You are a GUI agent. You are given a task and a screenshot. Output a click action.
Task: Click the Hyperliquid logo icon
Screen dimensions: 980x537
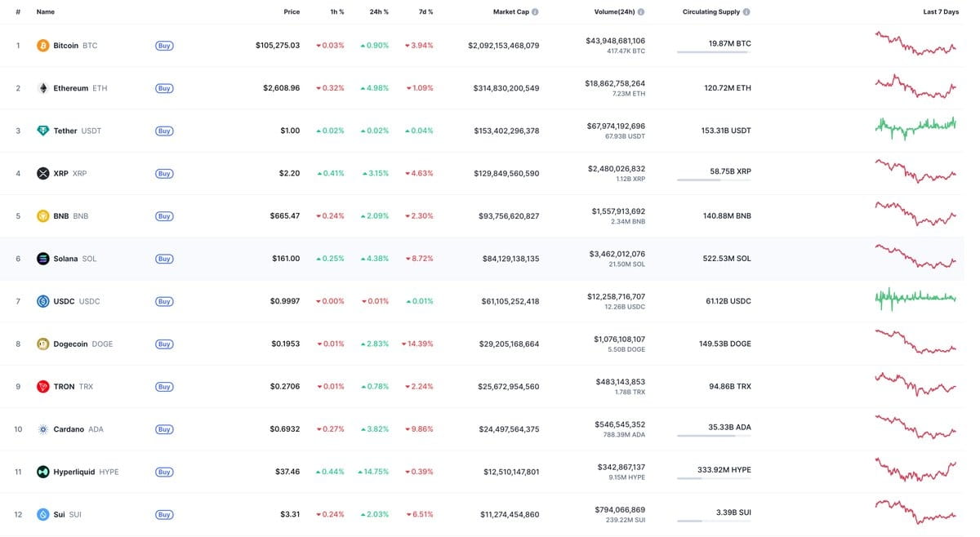pyautogui.click(x=43, y=472)
